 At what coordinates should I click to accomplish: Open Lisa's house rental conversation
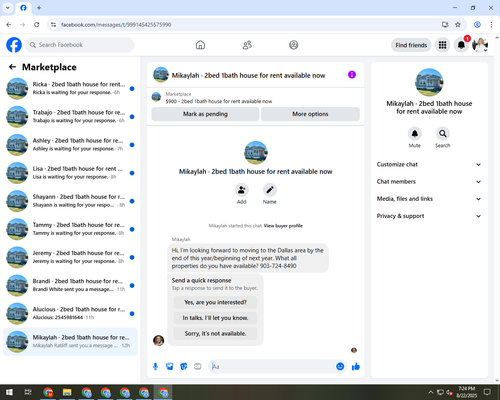(70, 173)
